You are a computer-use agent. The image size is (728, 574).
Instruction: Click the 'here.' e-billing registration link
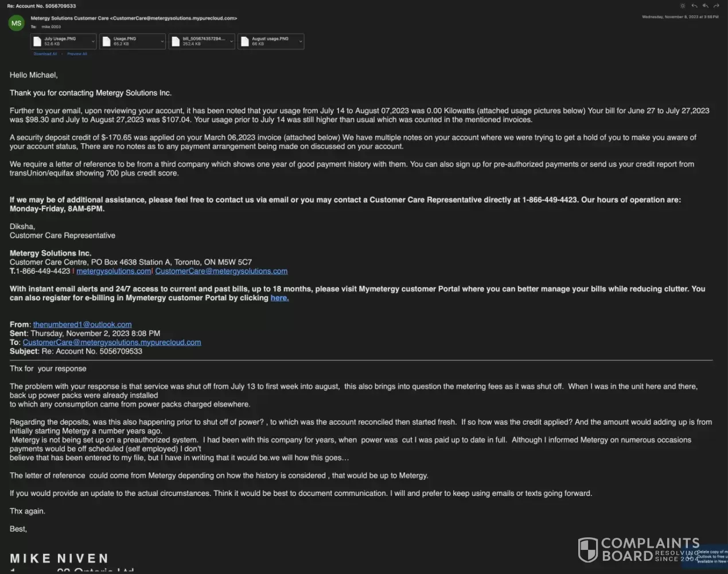(x=279, y=298)
